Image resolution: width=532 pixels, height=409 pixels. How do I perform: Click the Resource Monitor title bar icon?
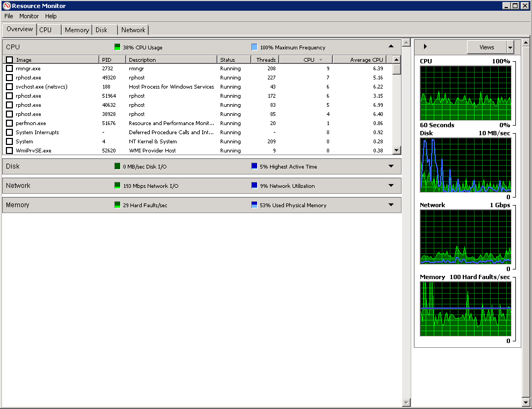point(6,6)
